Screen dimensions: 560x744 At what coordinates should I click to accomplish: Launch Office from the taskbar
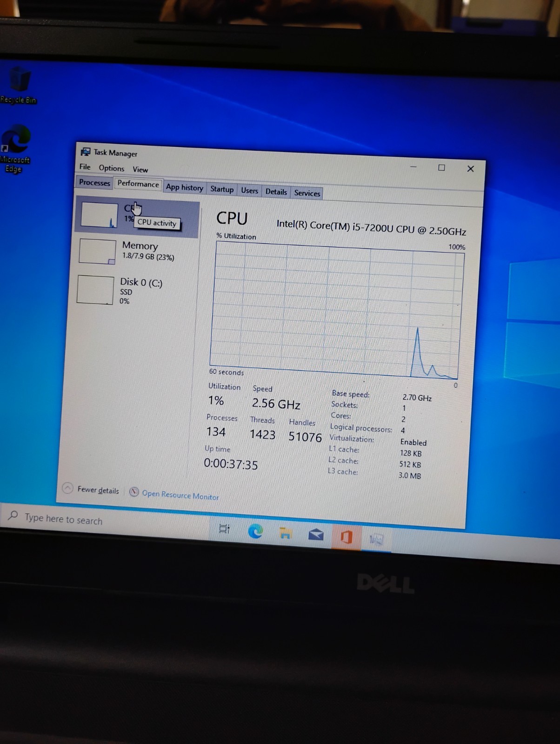tap(346, 537)
